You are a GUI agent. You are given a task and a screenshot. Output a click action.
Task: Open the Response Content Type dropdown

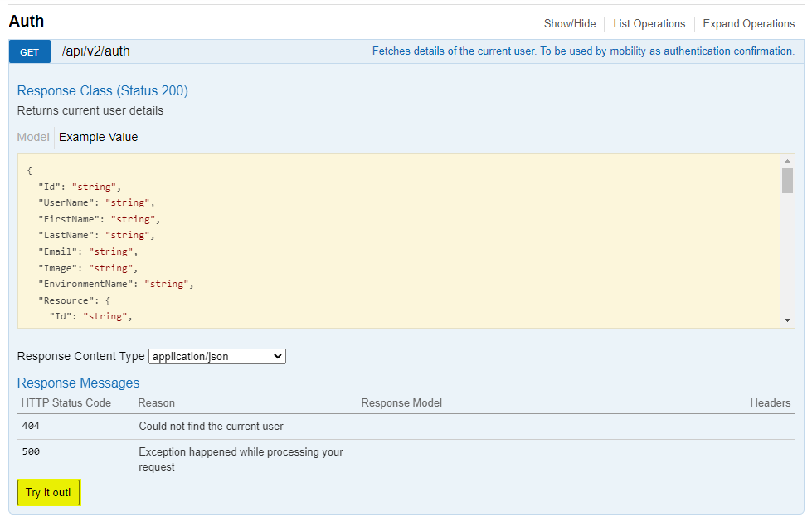click(x=217, y=356)
